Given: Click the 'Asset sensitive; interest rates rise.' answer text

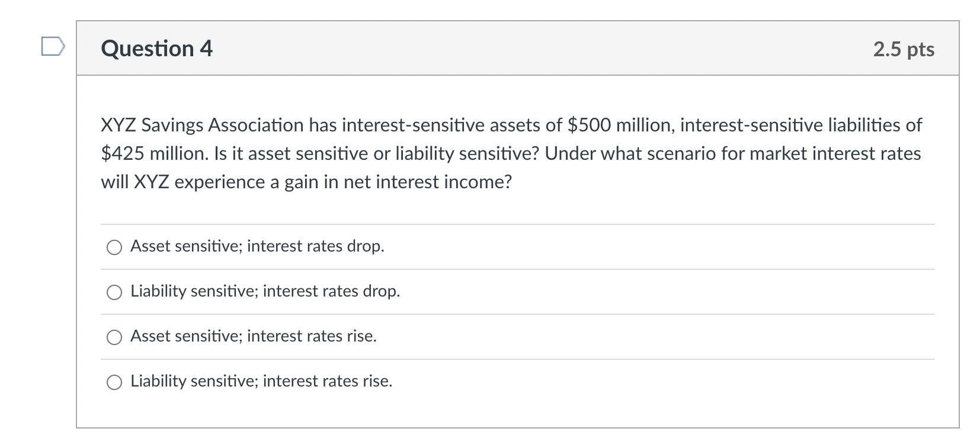Looking at the screenshot, I should [x=254, y=336].
